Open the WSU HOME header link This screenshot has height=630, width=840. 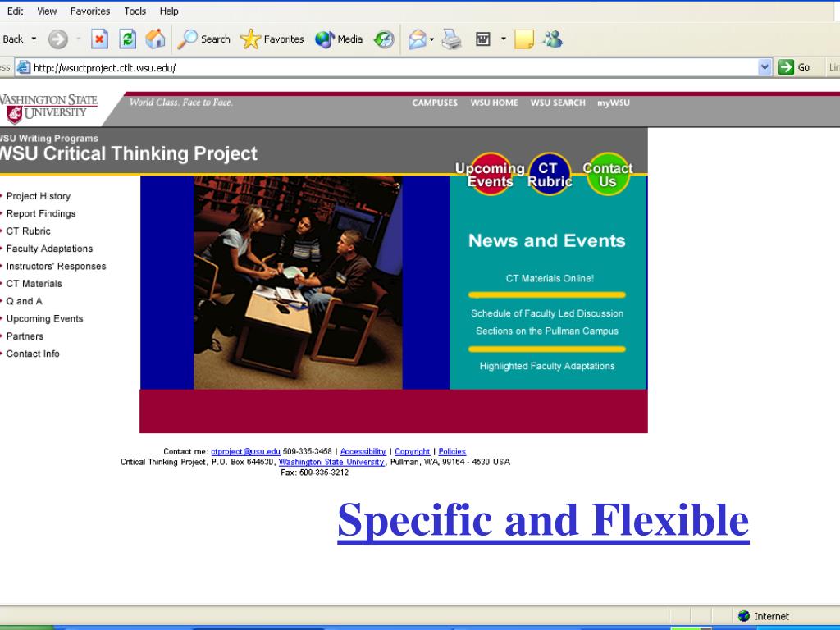click(494, 103)
